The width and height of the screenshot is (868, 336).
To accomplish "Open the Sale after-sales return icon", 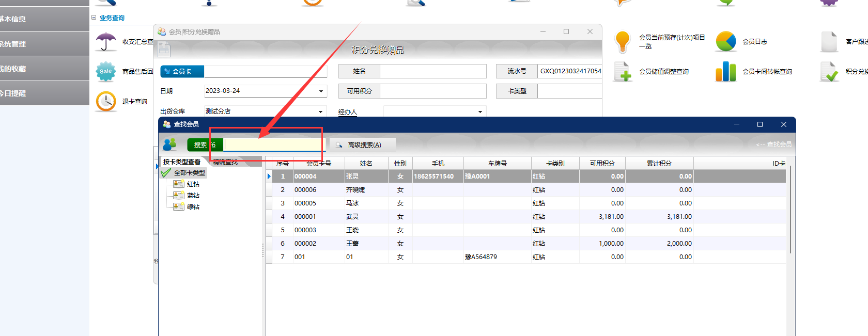I will [106, 72].
